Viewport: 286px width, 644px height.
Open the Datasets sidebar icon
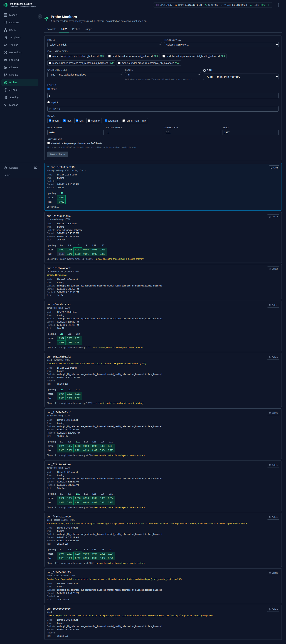[x=5, y=22]
